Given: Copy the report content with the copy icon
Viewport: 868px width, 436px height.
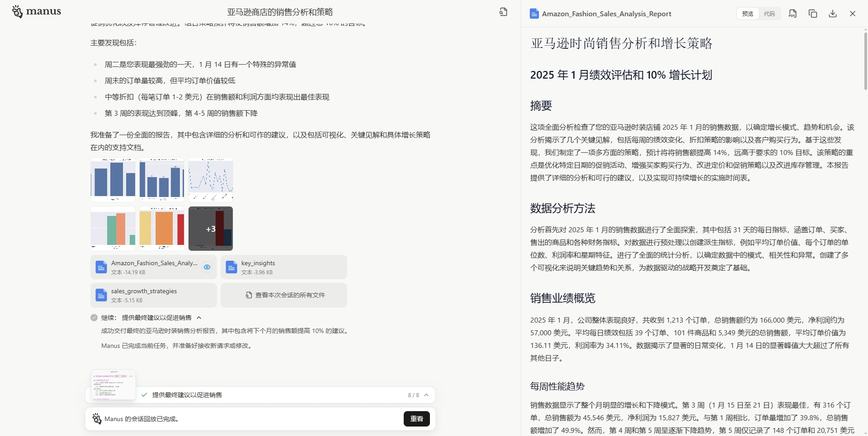Looking at the screenshot, I should pyautogui.click(x=813, y=14).
